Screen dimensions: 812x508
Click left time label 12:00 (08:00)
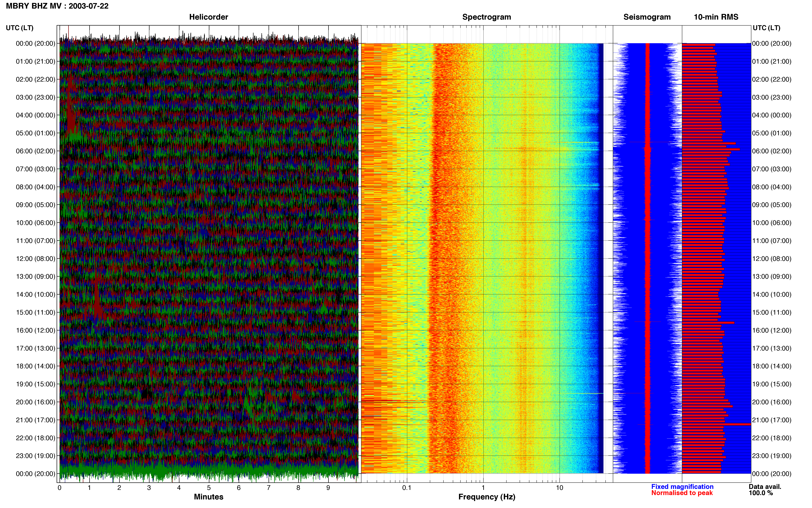coord(36,259)
